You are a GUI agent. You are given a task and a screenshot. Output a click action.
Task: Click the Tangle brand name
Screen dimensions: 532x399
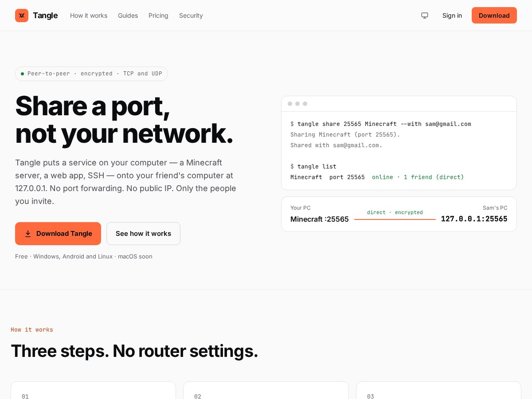click(x=45, y=16)
